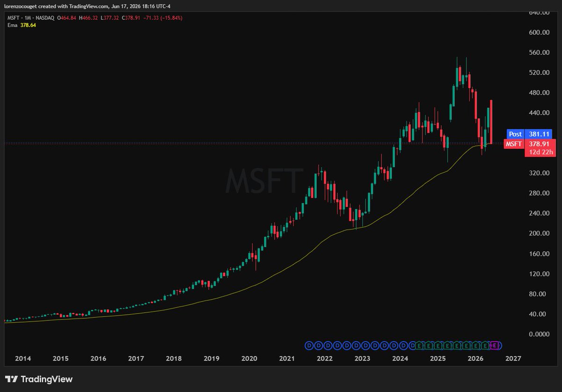The height and width of the screenshot is (392, 562).
Task: Click the TradingView logo at bottom left
Action: (39, 379)
